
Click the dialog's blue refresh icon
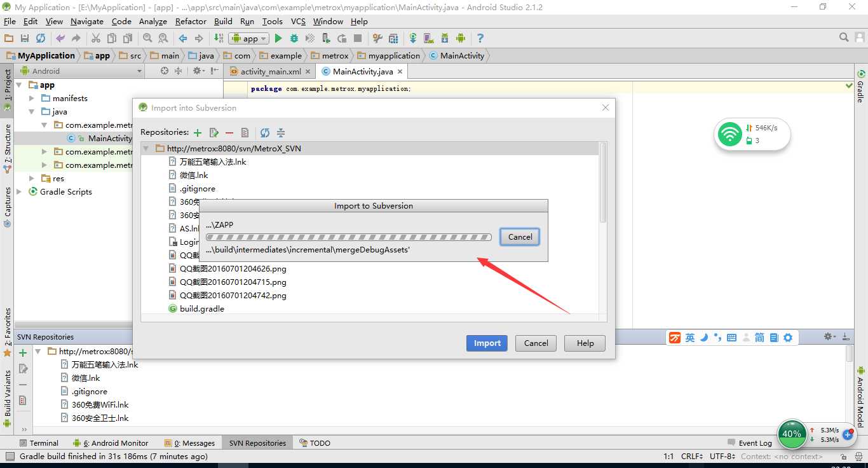click(x=265, y=132)
